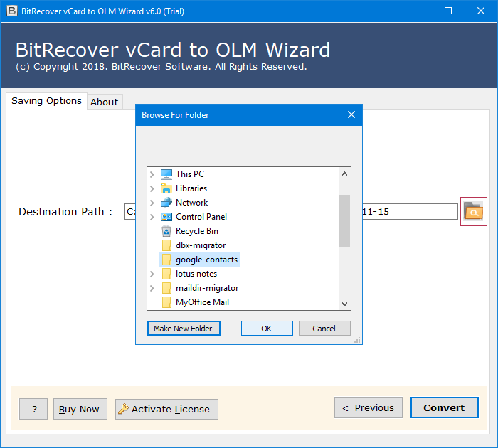Expand the Control Panel tree node

152,217
